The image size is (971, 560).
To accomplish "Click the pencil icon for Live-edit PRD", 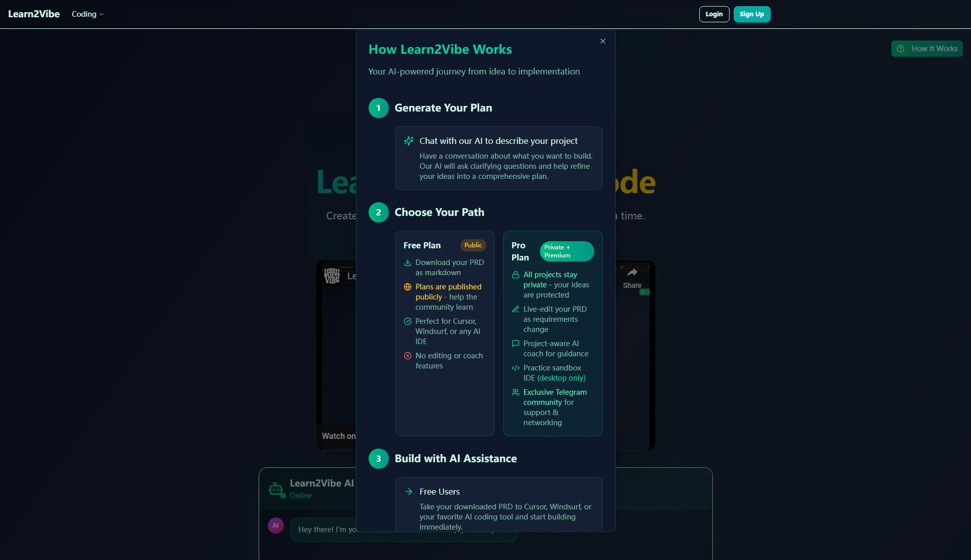I will pos(515,309).
